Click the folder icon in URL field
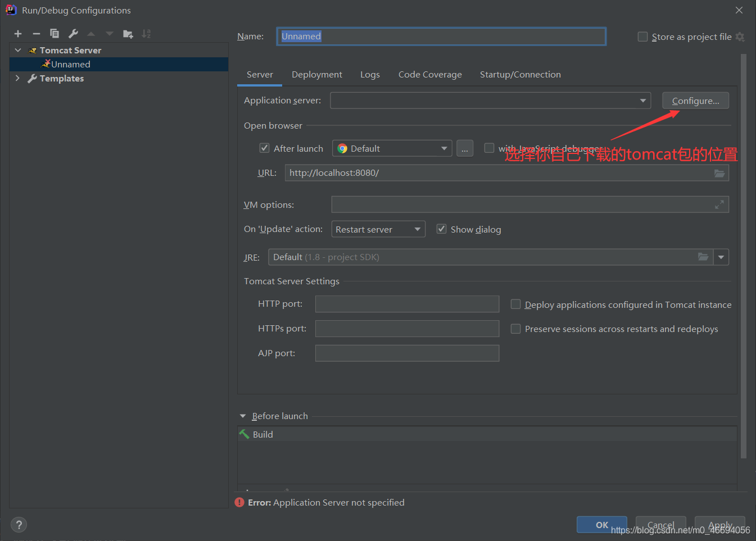 tap(719, 173)
